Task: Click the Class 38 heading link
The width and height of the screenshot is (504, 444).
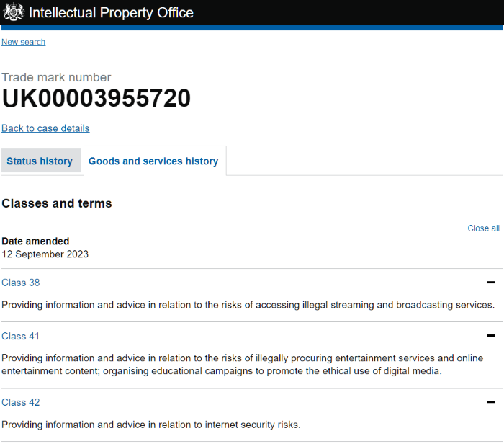Action: [20, 283]
